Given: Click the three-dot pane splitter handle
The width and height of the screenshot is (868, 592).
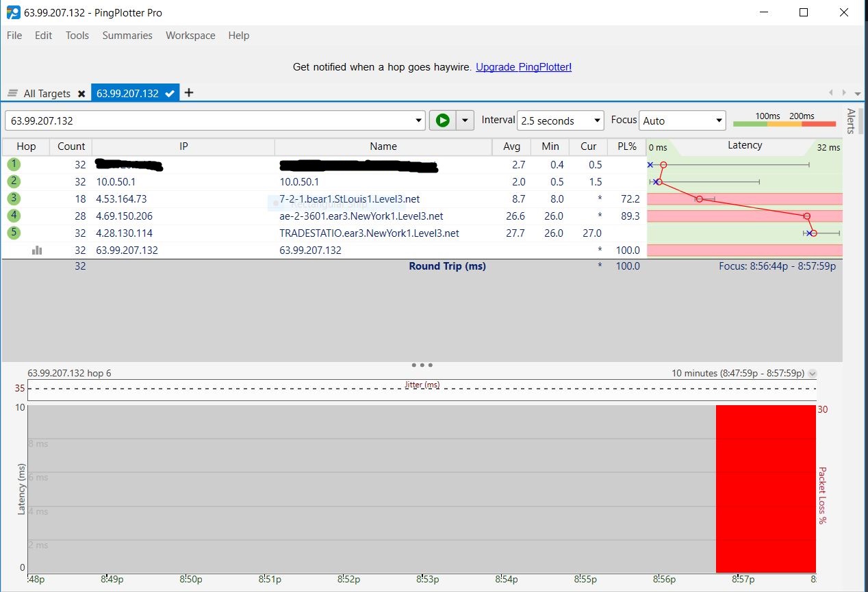Looking at the screenshot, I should pos(422,365).
